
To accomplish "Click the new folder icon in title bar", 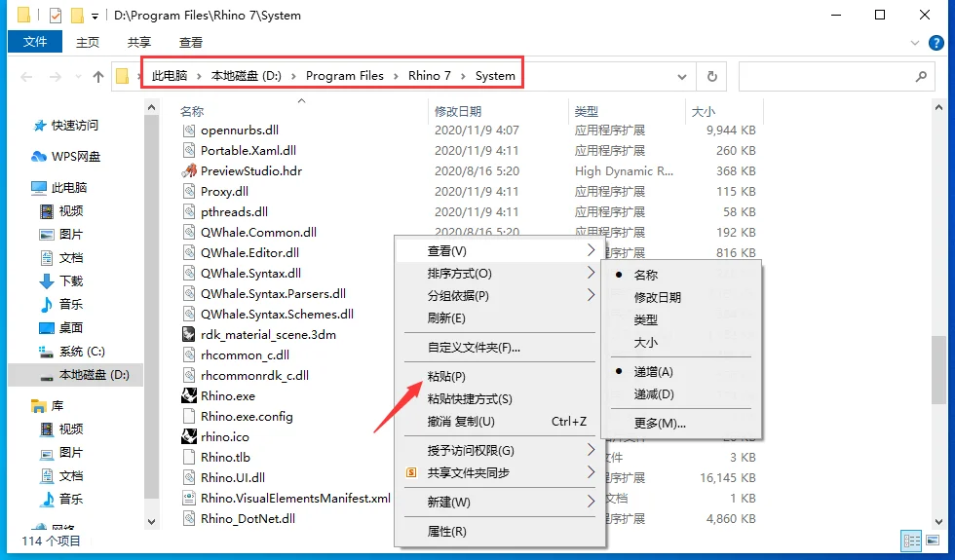I will (x=77, y=16).
